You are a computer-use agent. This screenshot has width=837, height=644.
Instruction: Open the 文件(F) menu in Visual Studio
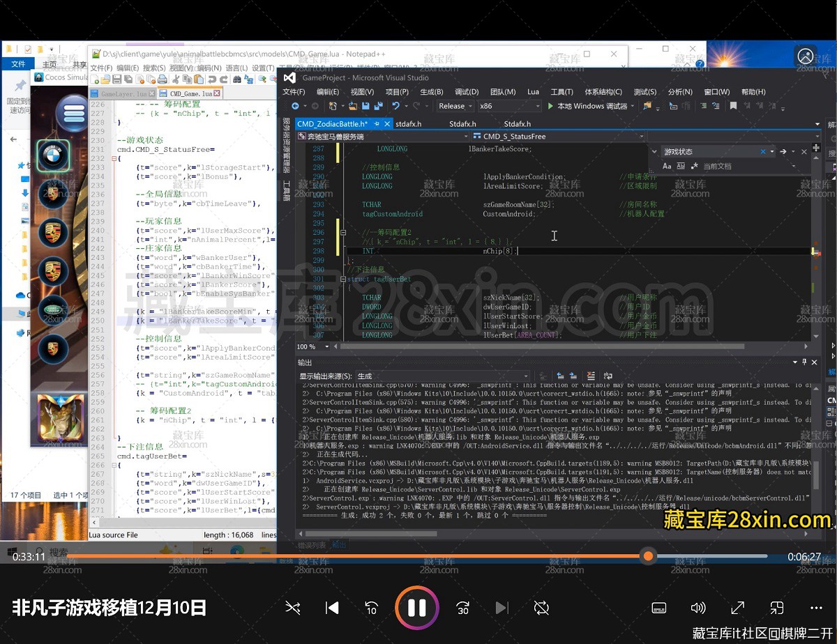click(294, 91)
